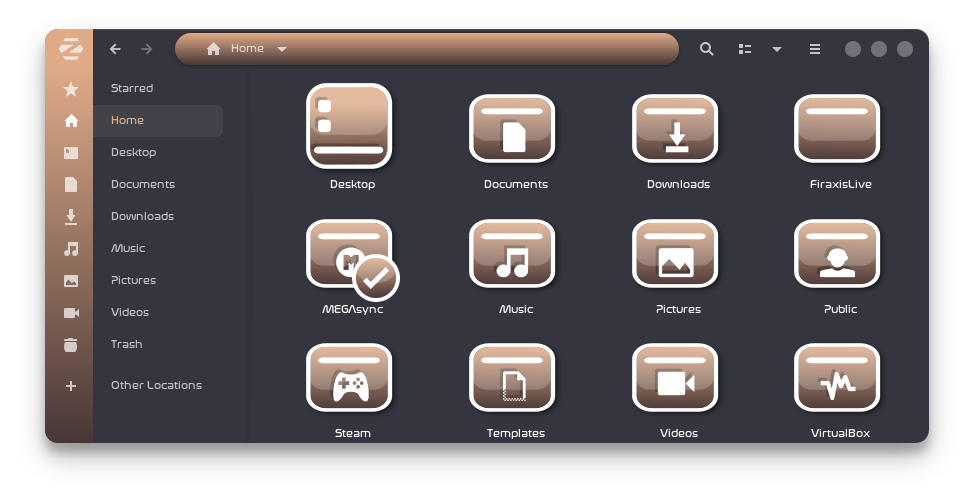
Task: Click the Pictures sidebar icon
Action: pyautogui.click(x=71, y=281)
